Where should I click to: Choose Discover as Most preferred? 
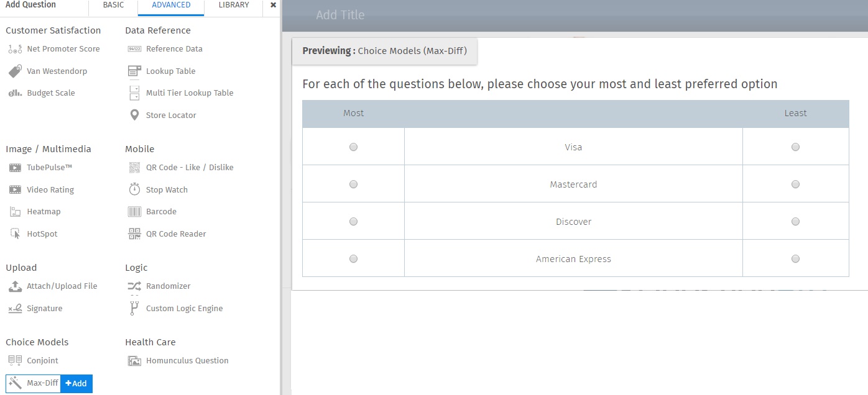click(353, 221)
